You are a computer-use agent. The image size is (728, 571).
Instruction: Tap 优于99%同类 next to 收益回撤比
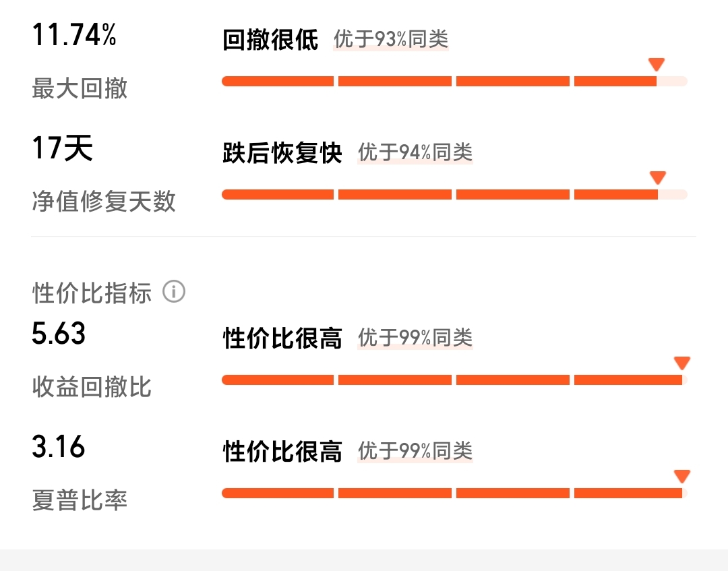pos(415,338)
